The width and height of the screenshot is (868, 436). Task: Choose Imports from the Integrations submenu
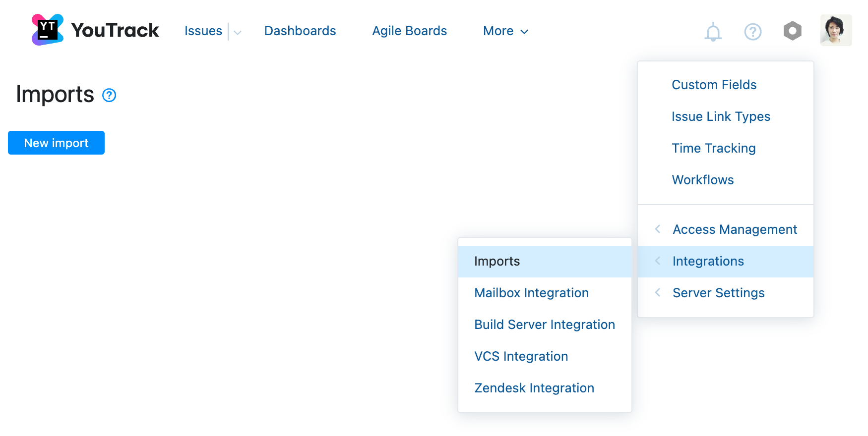click(x=497, y=261)
